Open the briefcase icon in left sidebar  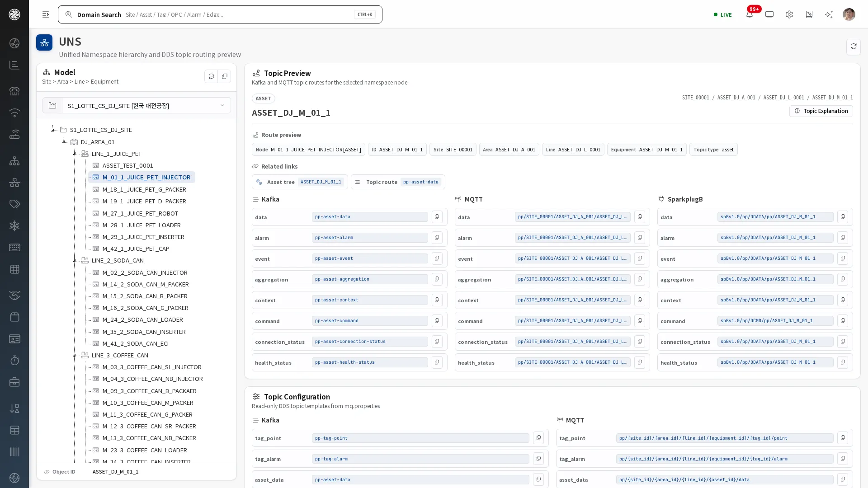[14, 382]
